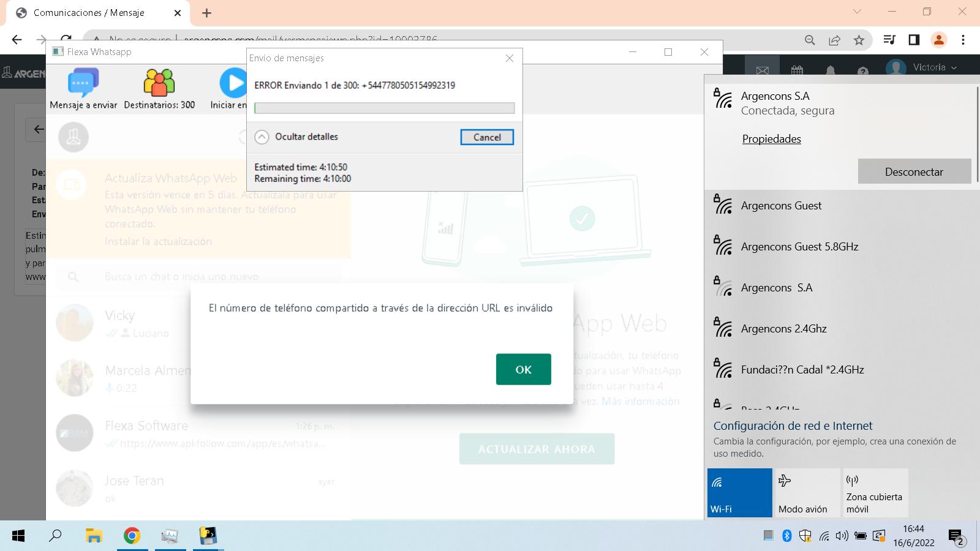This screenshot has height=551, width=980.
Task: Open the taskbar search magnifier
Action: [x=55, y=536]
